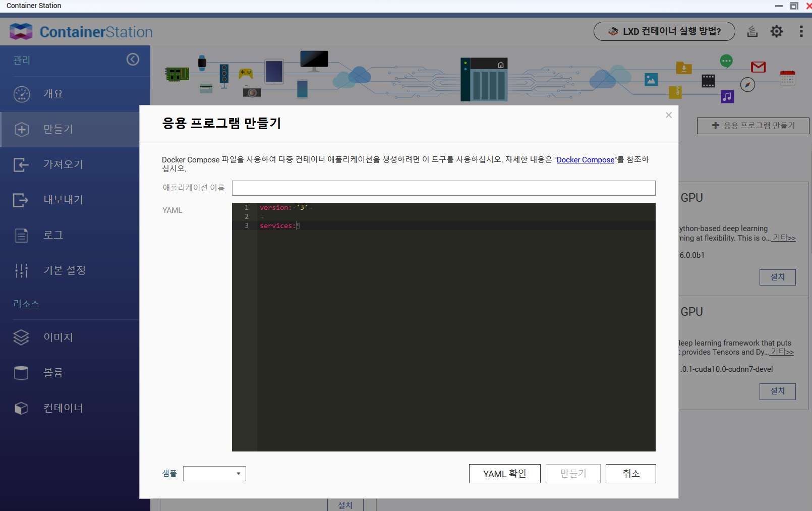812x511 pixels.
Task: Click the 리소스 section header
Action: tap(26, 304)
